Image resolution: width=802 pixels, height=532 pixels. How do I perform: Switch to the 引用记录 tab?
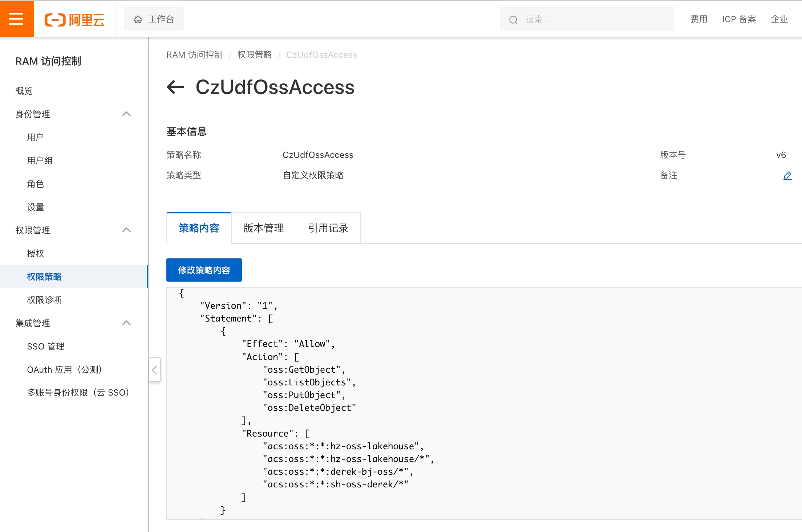coord(328,228)
